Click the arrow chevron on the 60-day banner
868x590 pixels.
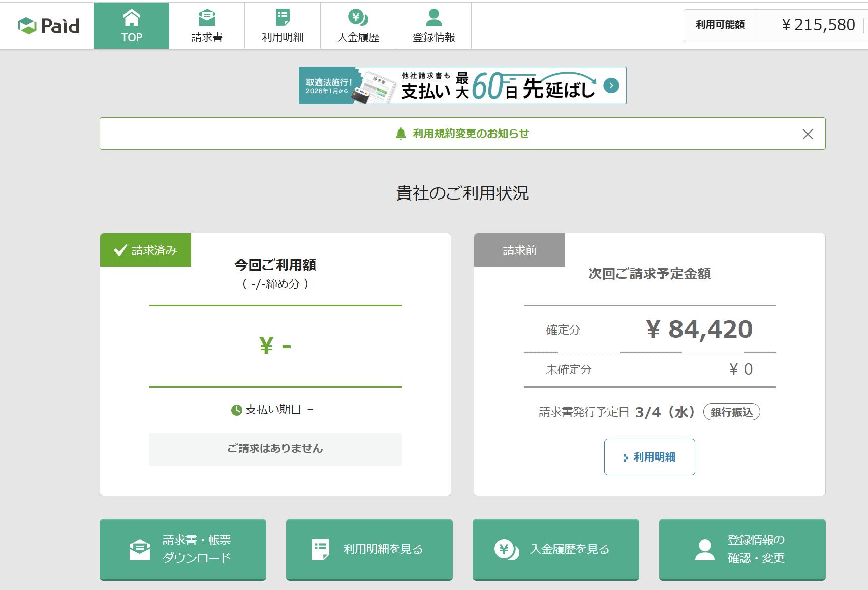click(x=611, y=86)
